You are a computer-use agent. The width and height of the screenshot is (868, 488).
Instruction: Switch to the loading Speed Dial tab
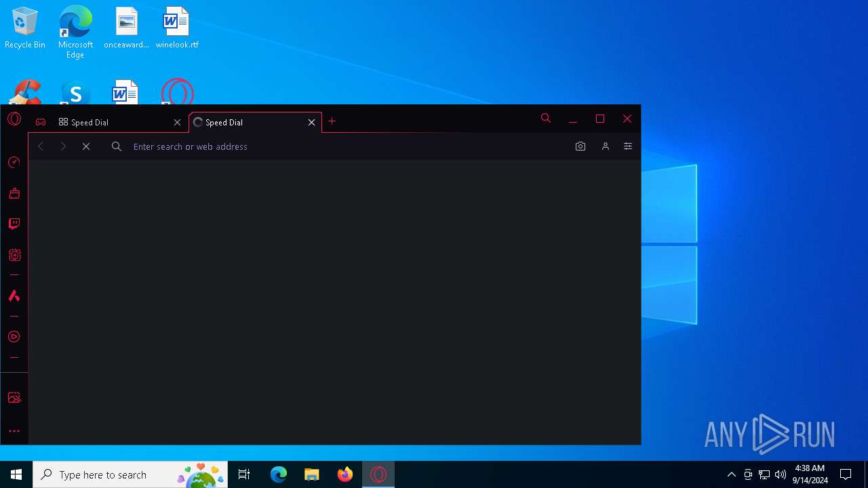[x=254, y=122]
